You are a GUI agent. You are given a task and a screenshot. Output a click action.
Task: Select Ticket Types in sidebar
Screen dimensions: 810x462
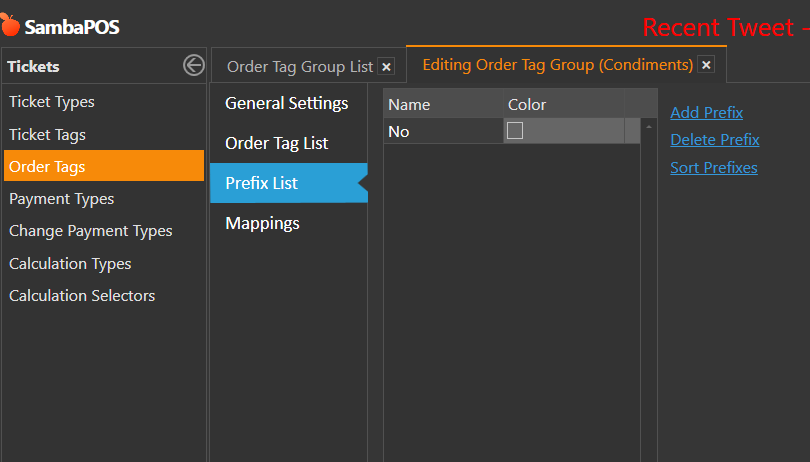coord(52,102)
